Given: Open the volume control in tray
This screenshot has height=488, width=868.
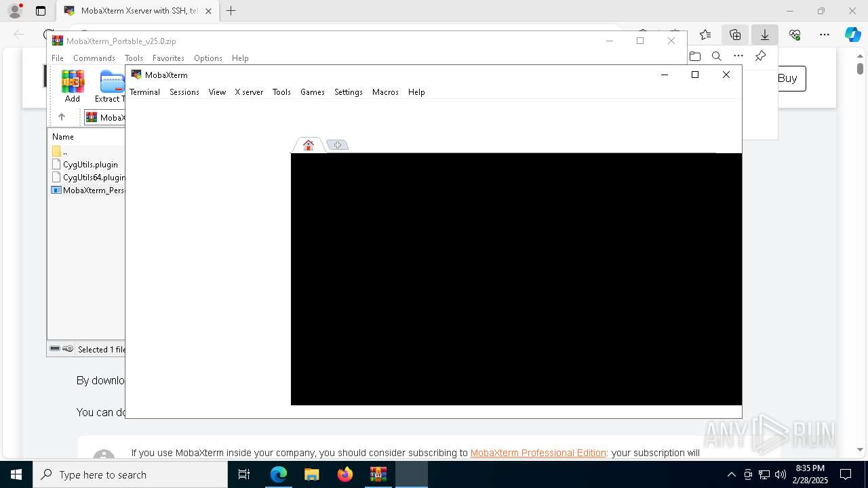Looking at the screenshot, I should click(781, 474).
